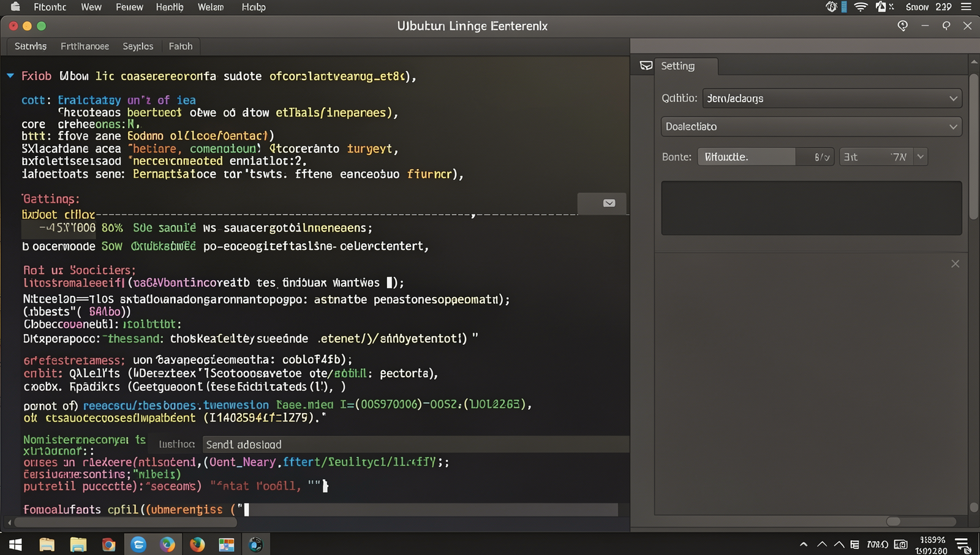
Task: Open the blue circular E taskbar app
Action: click(139, 544)
